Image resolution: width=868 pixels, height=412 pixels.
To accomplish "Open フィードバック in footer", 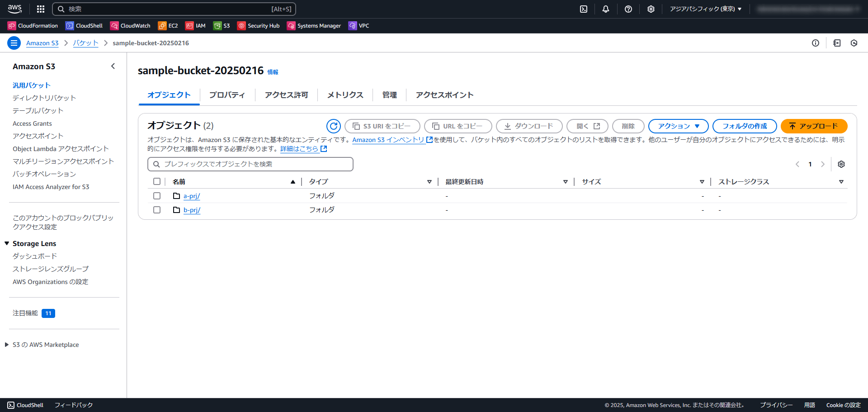I will [74, 405].
